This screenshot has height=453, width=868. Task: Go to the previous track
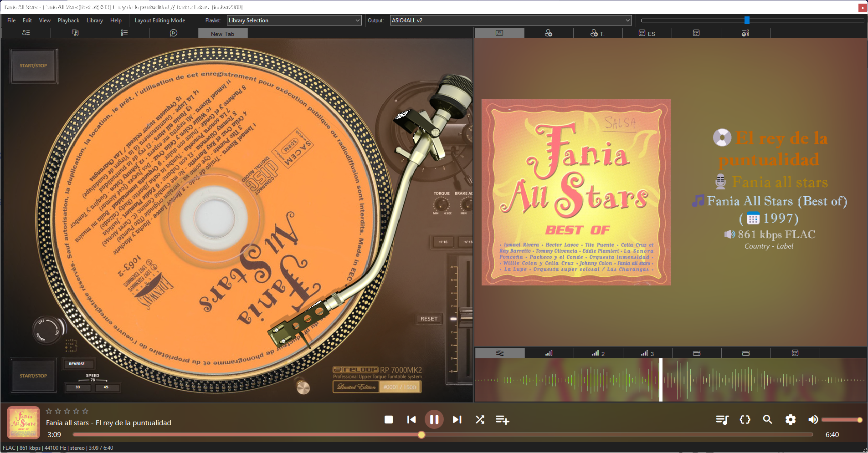(x=411, y=419)
